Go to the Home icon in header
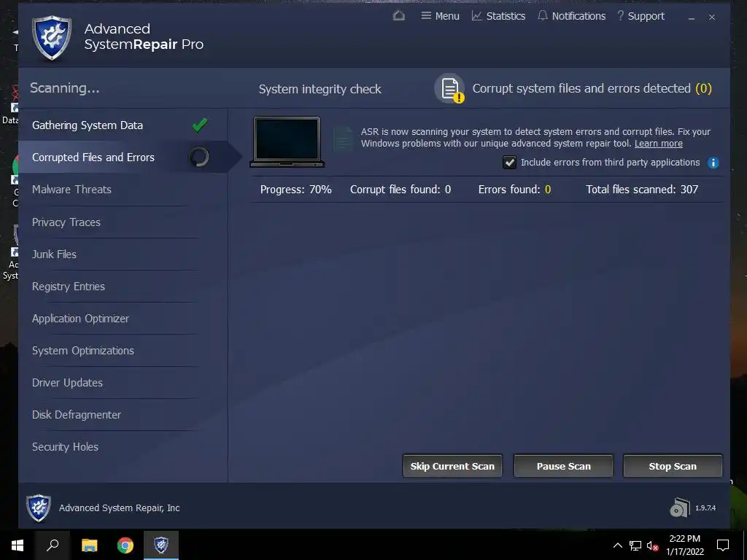The width and height of the screenshot is (747, 560). coord(399,16)
